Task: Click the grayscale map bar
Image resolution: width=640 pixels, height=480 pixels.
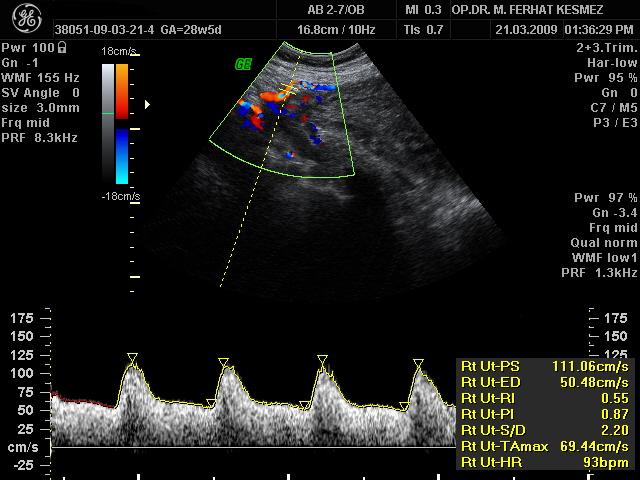Action: 108,124
